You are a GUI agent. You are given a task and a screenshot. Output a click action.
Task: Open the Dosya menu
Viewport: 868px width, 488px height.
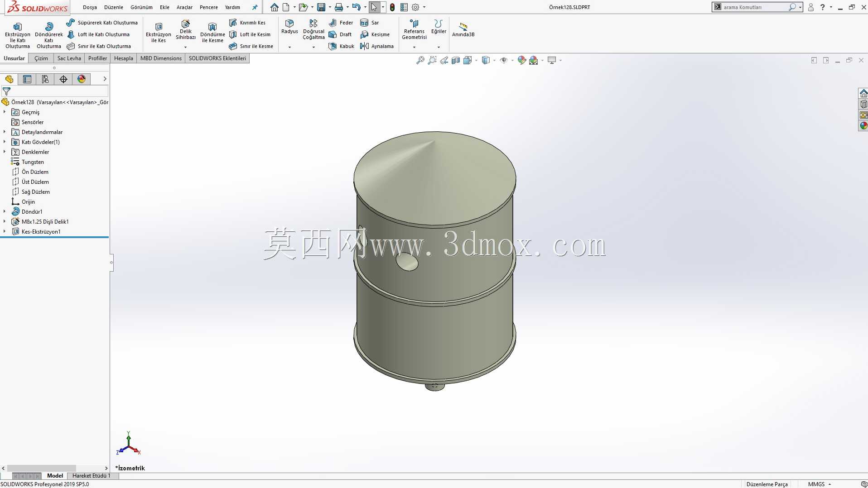tap(90, 7)
